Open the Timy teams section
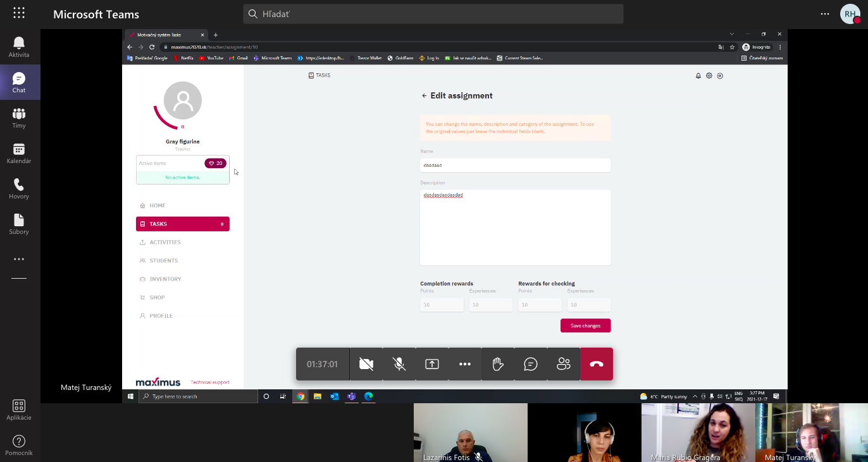868x462 pixels. point(19,118)
